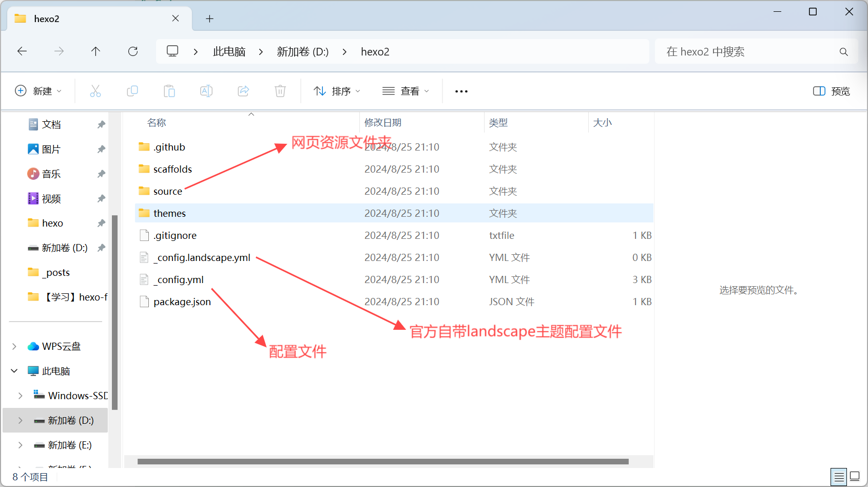Image resolution: width=868 pixels, height=487 pixels.
Task: Close the hexo2 tab
Action: pos(176,18)
